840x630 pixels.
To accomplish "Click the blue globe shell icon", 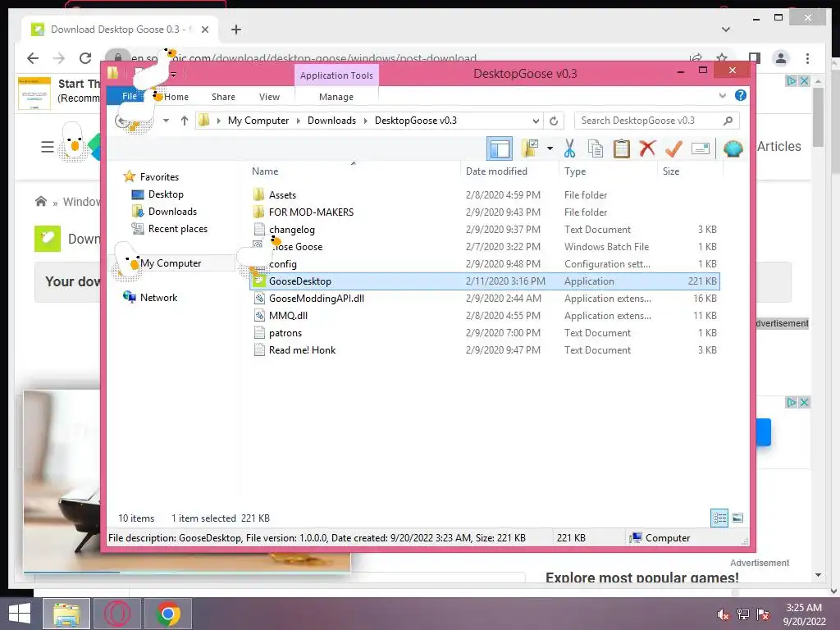I will [733, 148].
